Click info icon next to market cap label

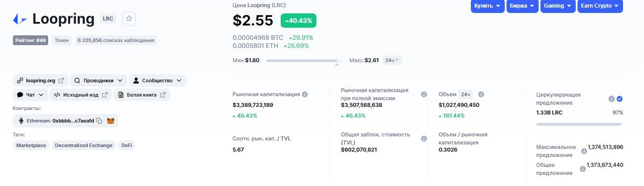click(x=305, y=94)
